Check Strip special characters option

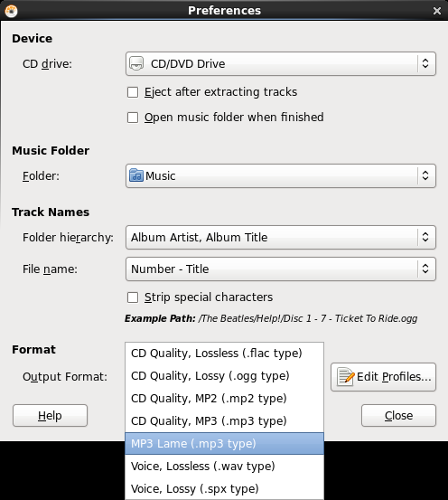(133, 297)
